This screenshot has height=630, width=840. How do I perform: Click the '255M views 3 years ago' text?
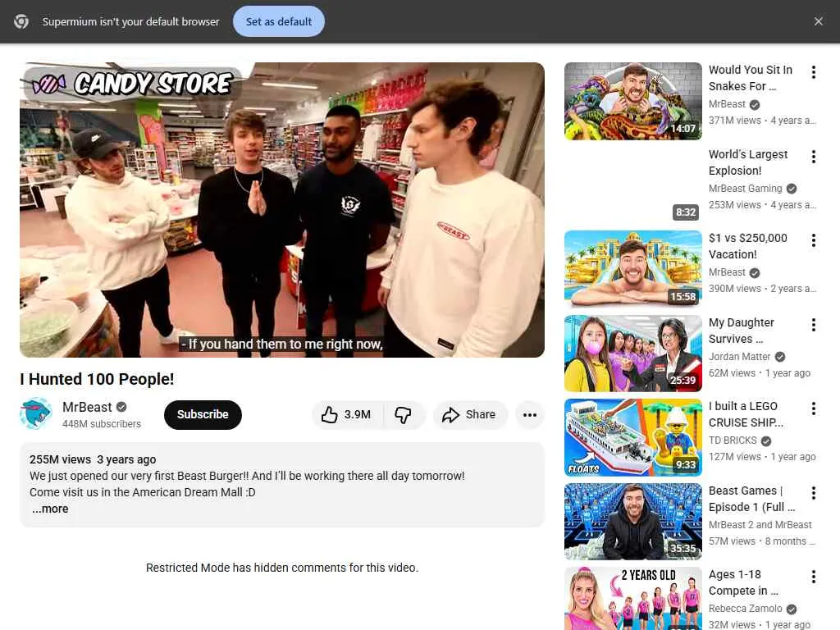pyautogui.click(x=93, y=459)
